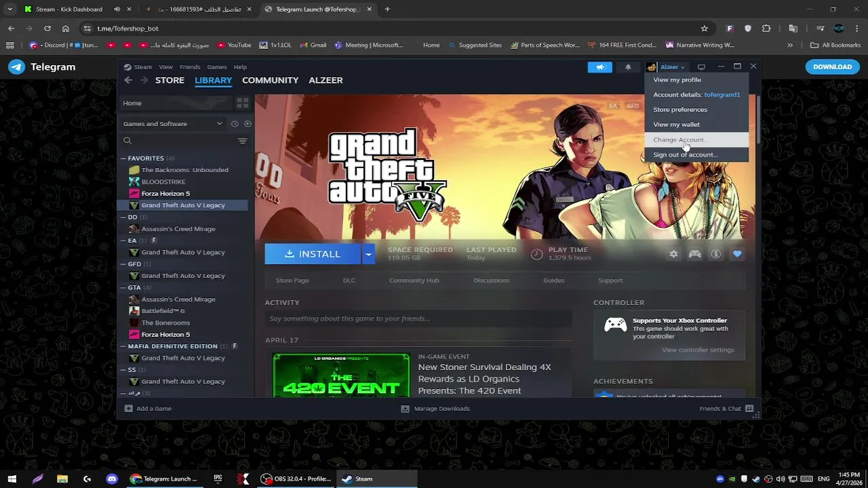Select The Backrooms: Unbounded in library
868x488 pixels.
tap(184, 170)
